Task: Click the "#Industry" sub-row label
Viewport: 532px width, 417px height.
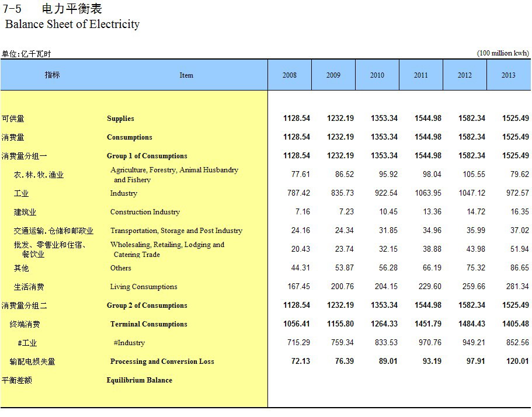Action: (x=129, y=343)
